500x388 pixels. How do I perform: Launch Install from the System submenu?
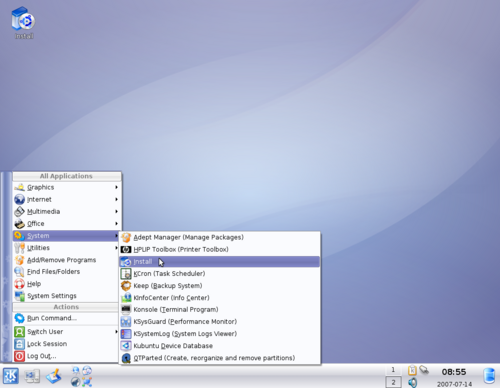click(220, 262)
